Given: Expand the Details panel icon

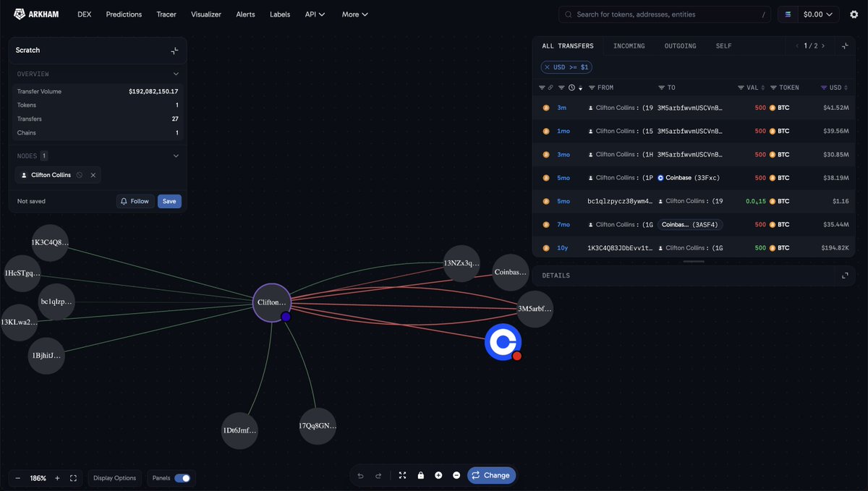Looking at the screenshot, I should click(845, 276).
